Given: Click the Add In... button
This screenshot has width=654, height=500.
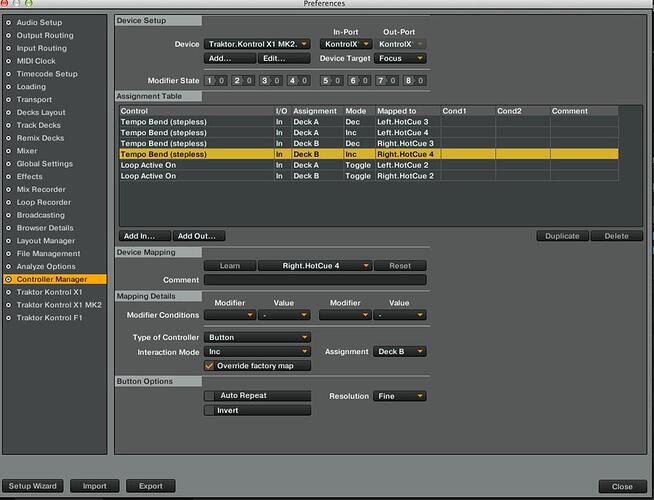Looking at the screenshot, I should 145,236.
